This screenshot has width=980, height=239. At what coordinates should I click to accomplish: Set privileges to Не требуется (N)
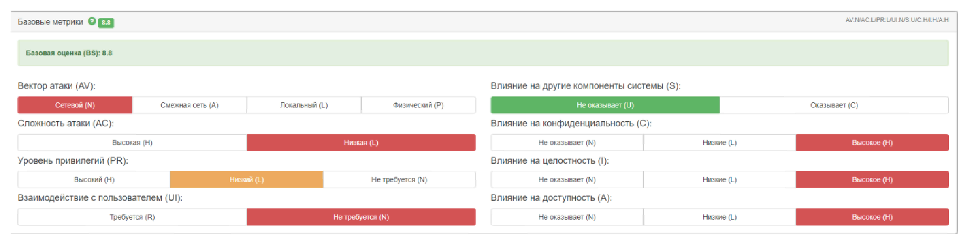click(x=399, y=180)
